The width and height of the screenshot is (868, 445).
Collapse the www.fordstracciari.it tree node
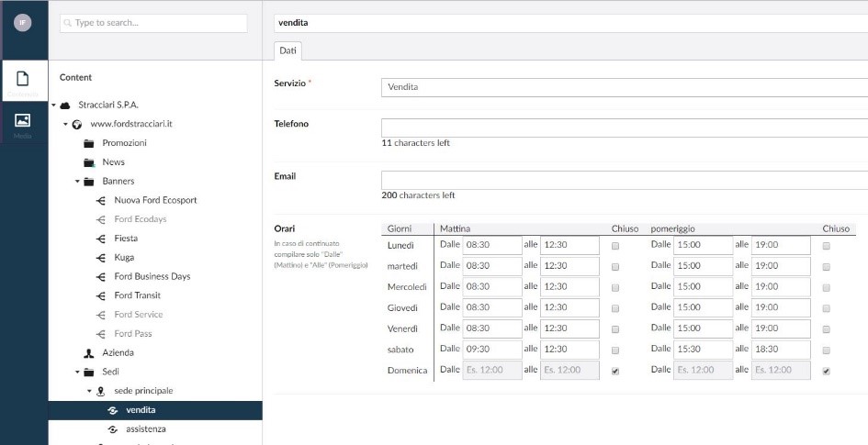pos(65,125)
